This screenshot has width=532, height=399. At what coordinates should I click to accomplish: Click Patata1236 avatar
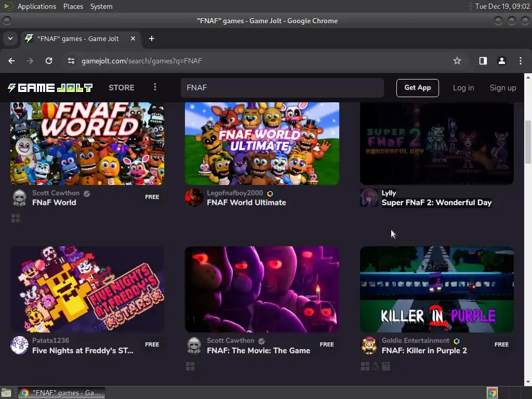(x=19, y=345)
